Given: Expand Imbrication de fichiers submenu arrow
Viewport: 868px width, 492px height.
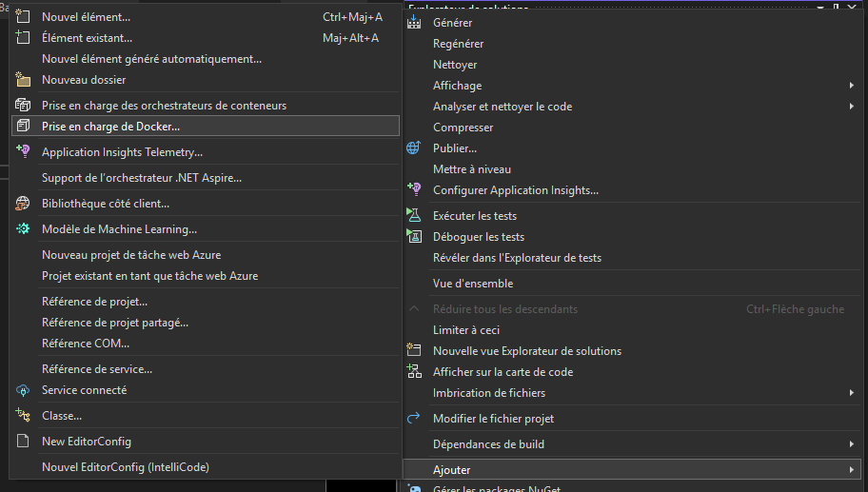Looking at the screenshot, I should (x=852, y=393).
